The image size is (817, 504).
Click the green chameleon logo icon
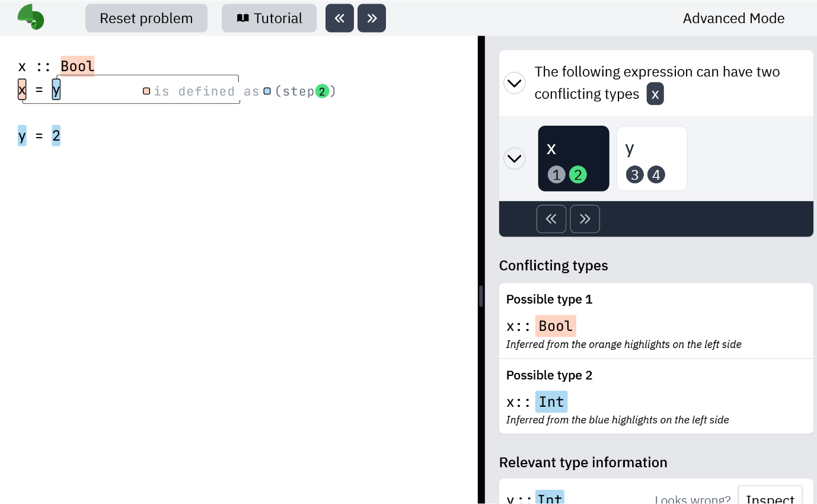tap(31, 17)
